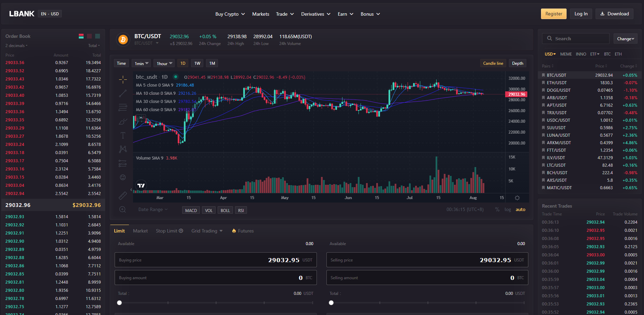Open the 2 decimals dropdown
Image resolution: width=644 pixels, height=315 pixels.
16,46
